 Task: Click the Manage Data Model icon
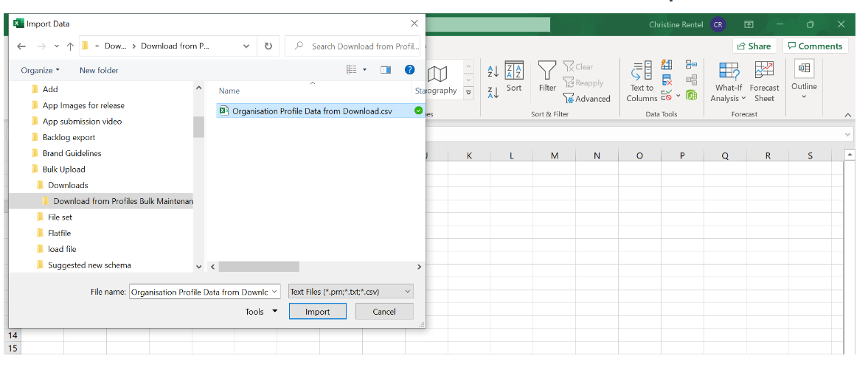click(692, 95)
